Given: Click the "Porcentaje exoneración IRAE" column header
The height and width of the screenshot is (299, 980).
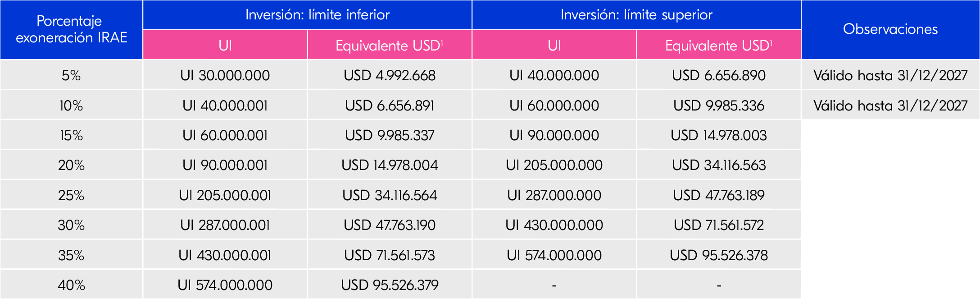Looking at the screenshot, I should coord(71,29).
